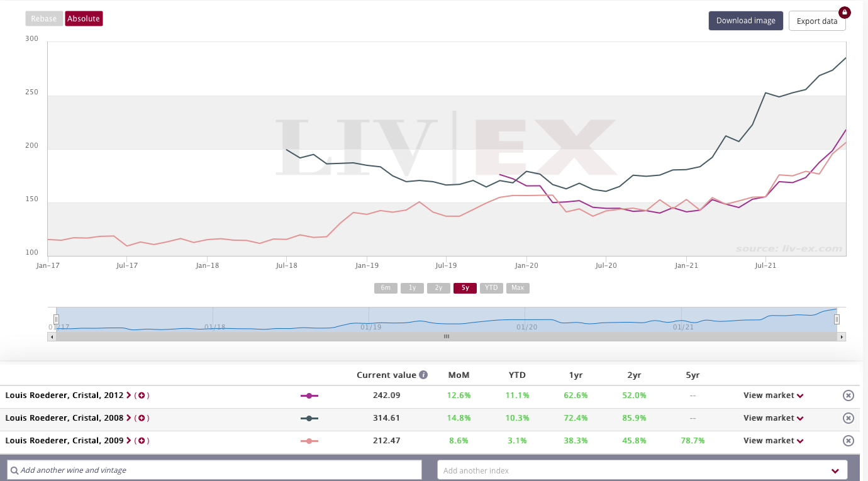
Task: Click the current value 242.09
Action: 386,395
